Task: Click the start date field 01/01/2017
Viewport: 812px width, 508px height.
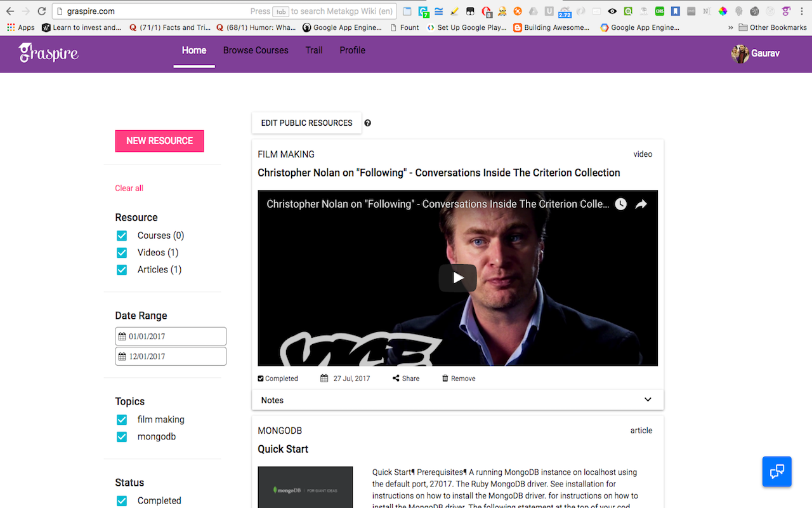Action: 171,337
